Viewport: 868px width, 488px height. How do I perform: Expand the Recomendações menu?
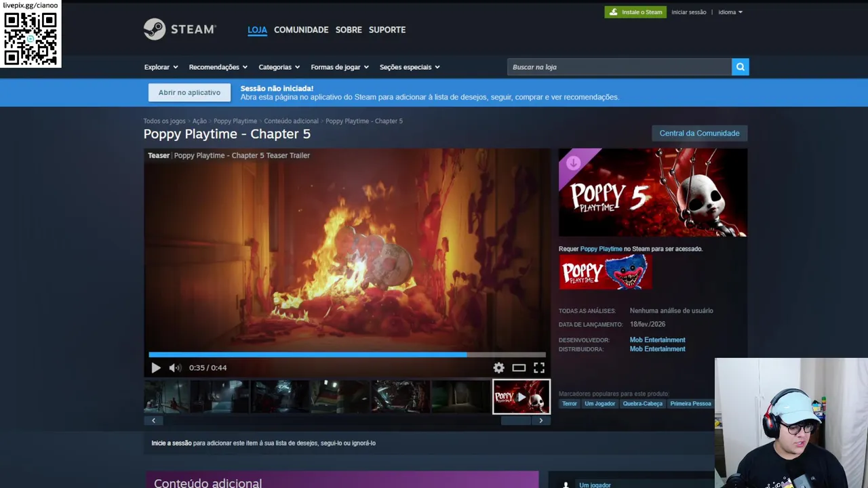click(x=218, y=67)
